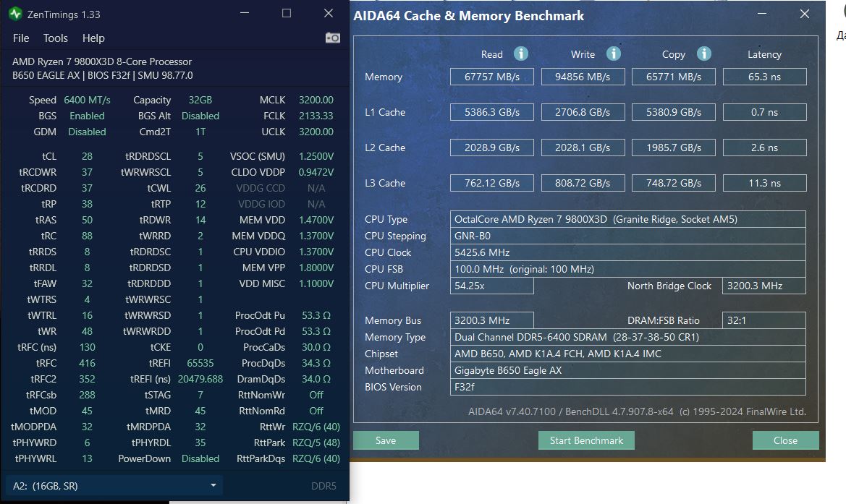The width and height of the screenshot is (846, 504).
Task: Click the BIOS Version F32f field
Action: 628,387
